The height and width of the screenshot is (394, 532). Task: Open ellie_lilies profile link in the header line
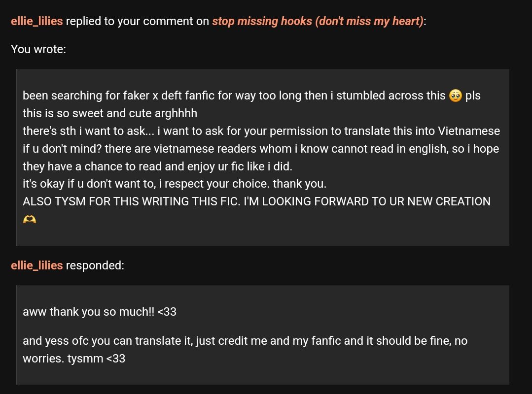(36, 21)
